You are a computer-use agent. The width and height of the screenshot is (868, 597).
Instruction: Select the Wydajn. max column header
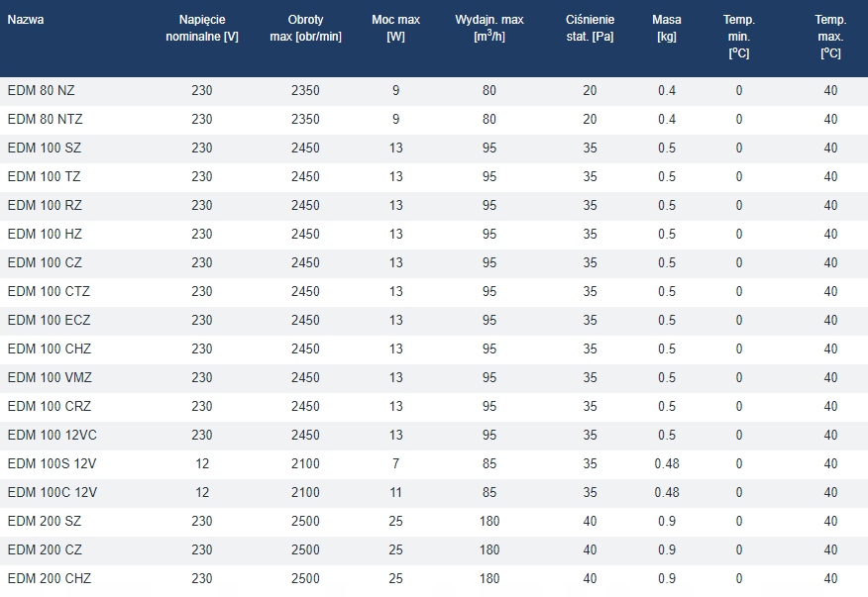pyautogui.click(x=489, y=29)
